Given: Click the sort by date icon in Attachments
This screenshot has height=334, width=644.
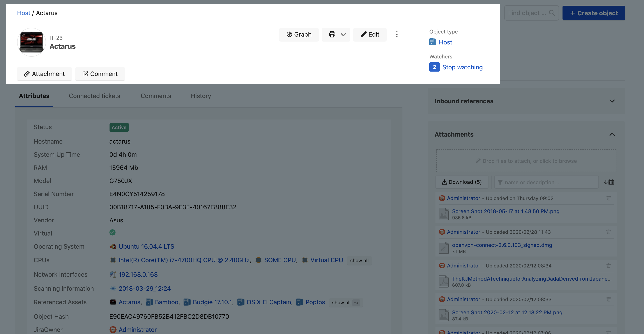Looking at the screenshot, I should (609, 182).
